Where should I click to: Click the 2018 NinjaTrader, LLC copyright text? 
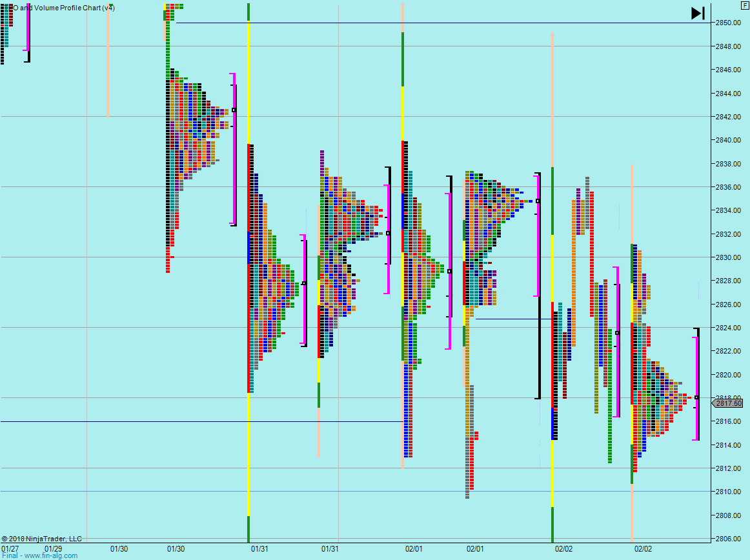(41, 539)
